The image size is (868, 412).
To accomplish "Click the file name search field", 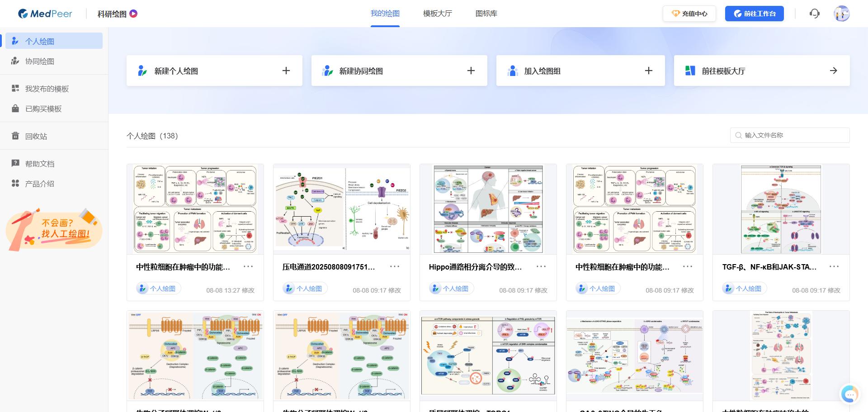I will pos(789,135).
